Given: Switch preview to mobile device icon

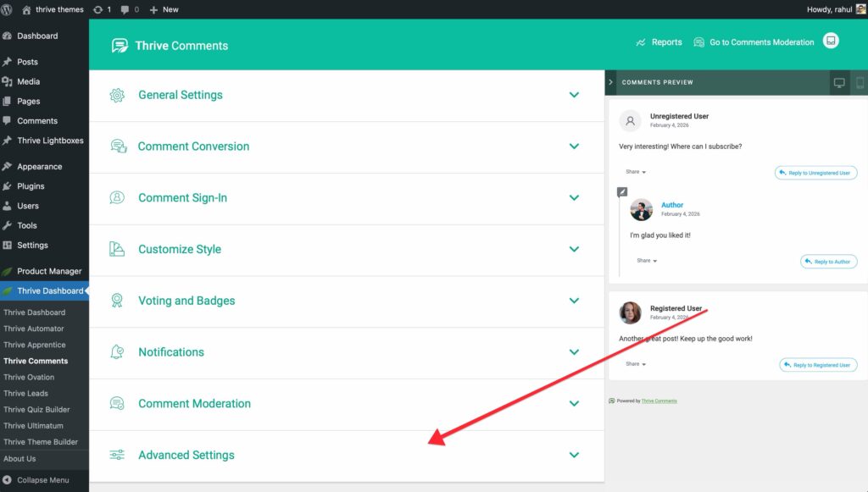Looking at the screenshot, I should pyautogui.click(x=859, y=82).
